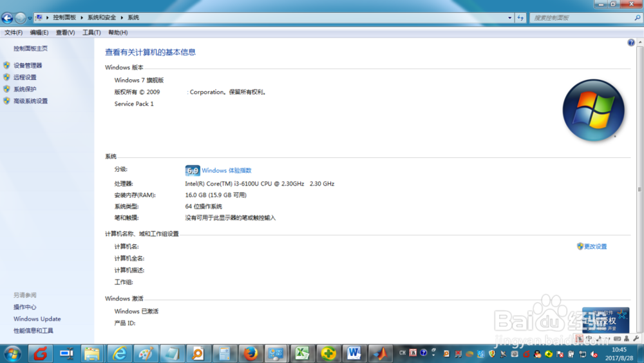Go to 控制面板主页
644x363 pixels.
[x=30, y=48]
